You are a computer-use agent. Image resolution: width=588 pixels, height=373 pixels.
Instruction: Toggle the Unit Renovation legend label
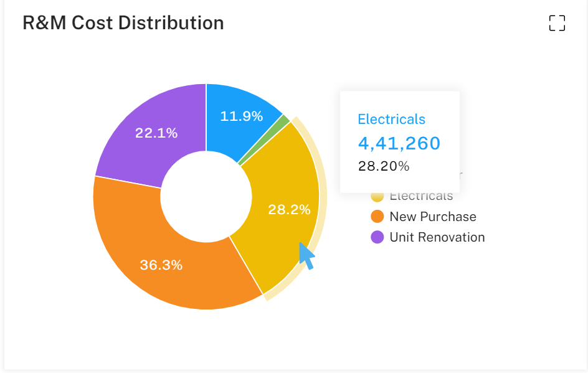(x=437, y=237)
